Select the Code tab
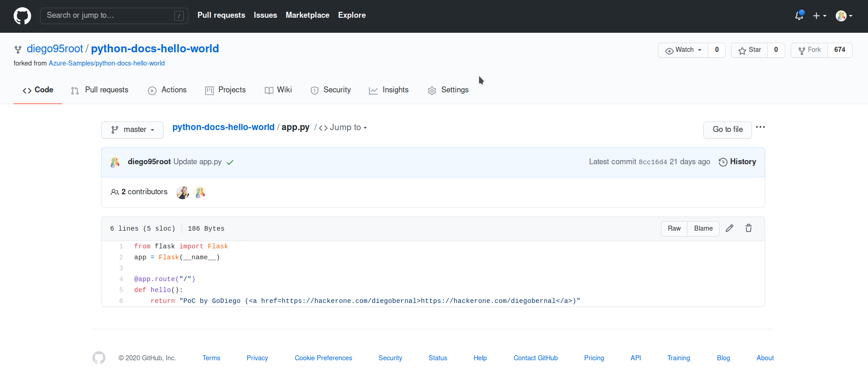The width and height of the screenshot is (868, 378). pyautogui.click(x=38, y=90)
